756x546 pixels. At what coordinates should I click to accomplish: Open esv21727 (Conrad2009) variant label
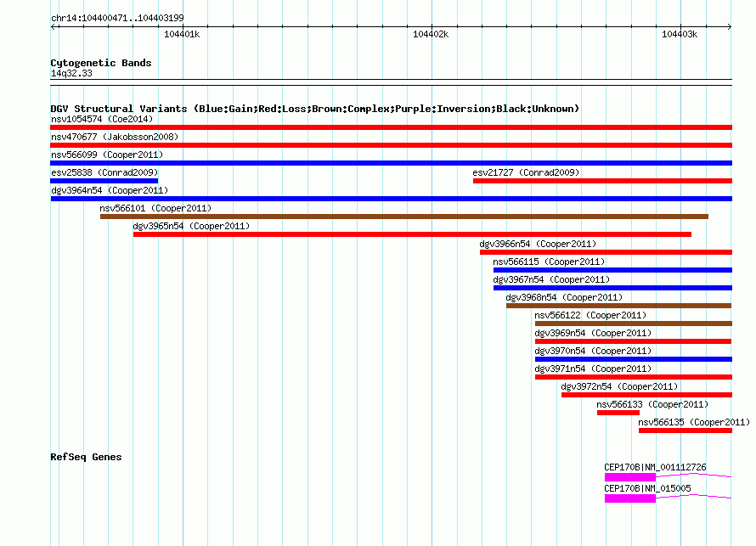pos(526,172)
